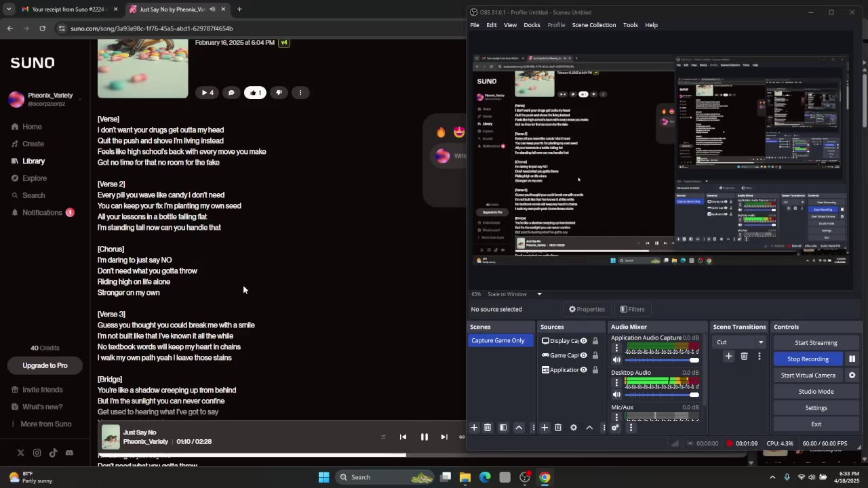This screenshot has width=868, height=488.
Task: Like the song with thumbs up
Action: click(255, 93)
